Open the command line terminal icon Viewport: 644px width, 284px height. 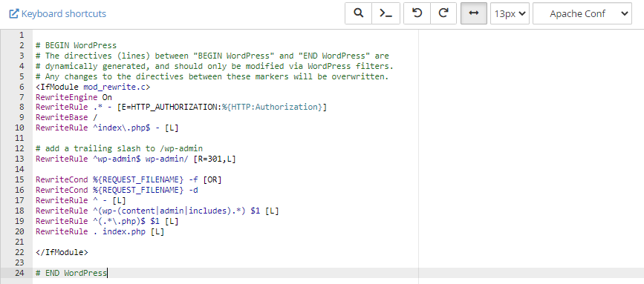click(x=386, y=13)
